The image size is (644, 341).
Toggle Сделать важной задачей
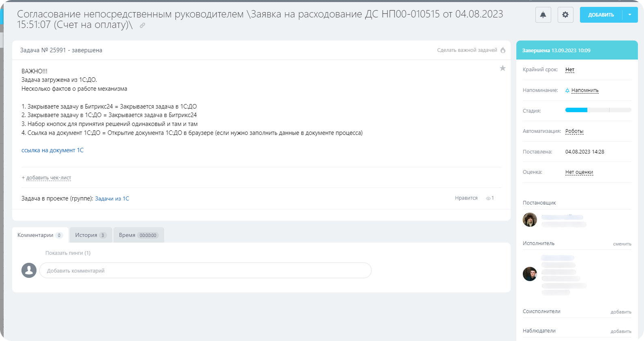pyautogui.click(x=467, y=50)
